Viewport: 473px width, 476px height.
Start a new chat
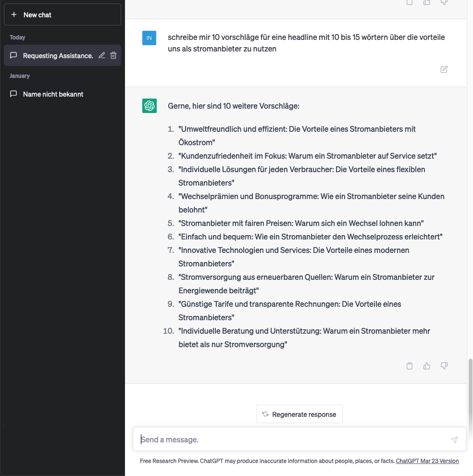point(62,15)
